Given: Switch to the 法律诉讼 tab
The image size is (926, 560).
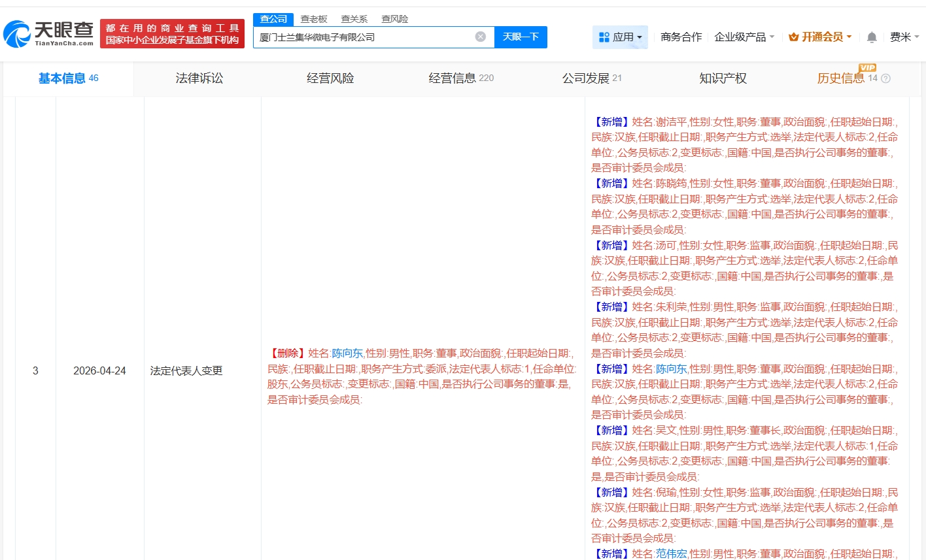Looking at the screenshot, I should pos(199,78).
